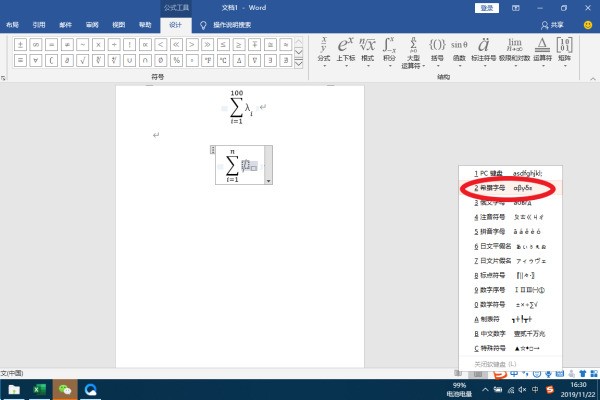The height and width of the screenshot is (400, 600).
Task: Click the 登录 sign-in button
Action: (x=487, y=7)
